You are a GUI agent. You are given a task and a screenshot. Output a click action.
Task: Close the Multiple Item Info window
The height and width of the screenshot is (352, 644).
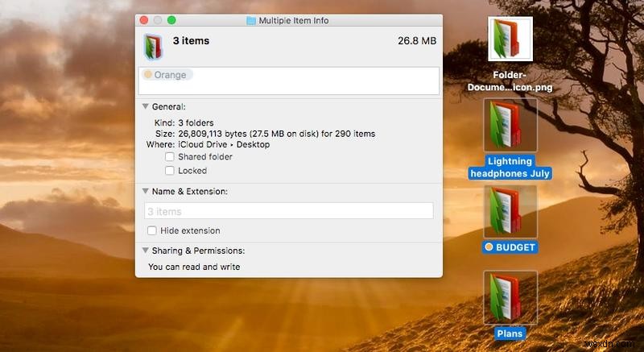tap(144, 20)
